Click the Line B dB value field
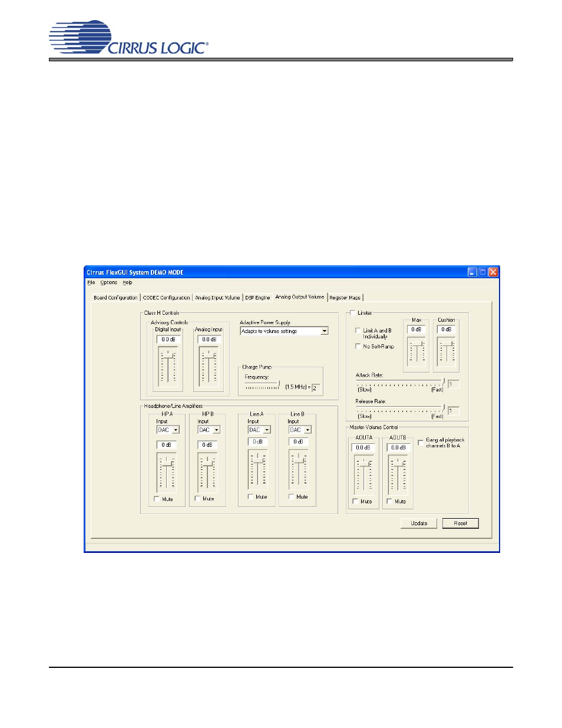 [x=299, y=442]
